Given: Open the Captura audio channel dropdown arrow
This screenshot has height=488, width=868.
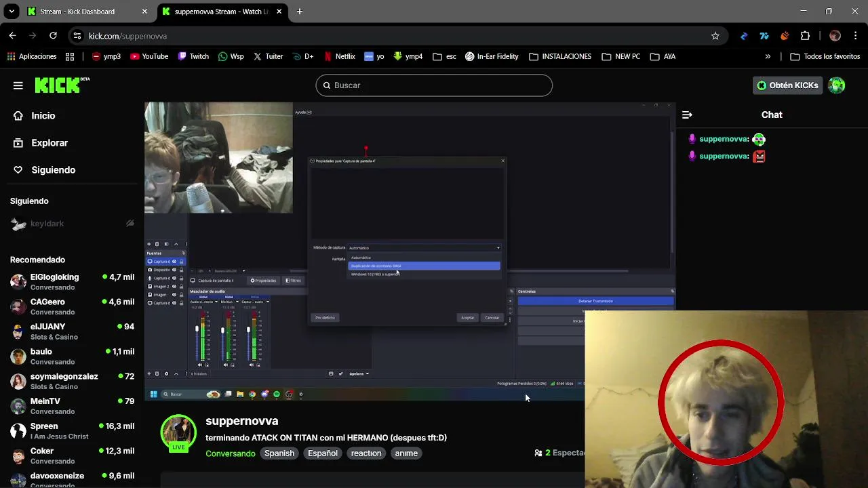Looking at the screenshot, I should click(268, 302).
